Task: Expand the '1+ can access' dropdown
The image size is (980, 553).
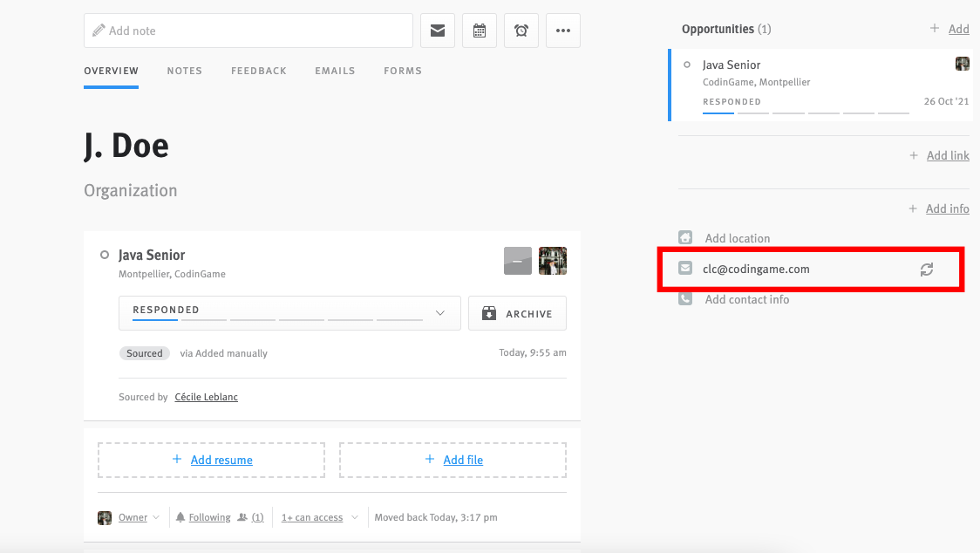Action: tap(319, 517)
